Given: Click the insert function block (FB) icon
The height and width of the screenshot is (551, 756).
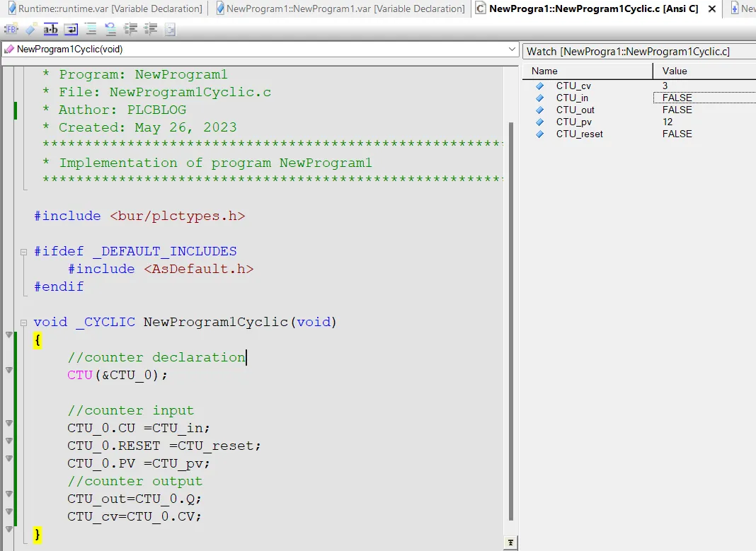Looking at the screenshot, I should tap(11, 30).
